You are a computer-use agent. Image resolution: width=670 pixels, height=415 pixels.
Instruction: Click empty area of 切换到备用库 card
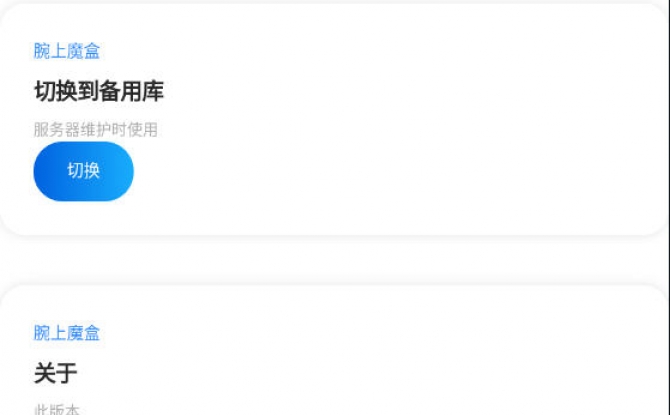(x=406, y=128)
